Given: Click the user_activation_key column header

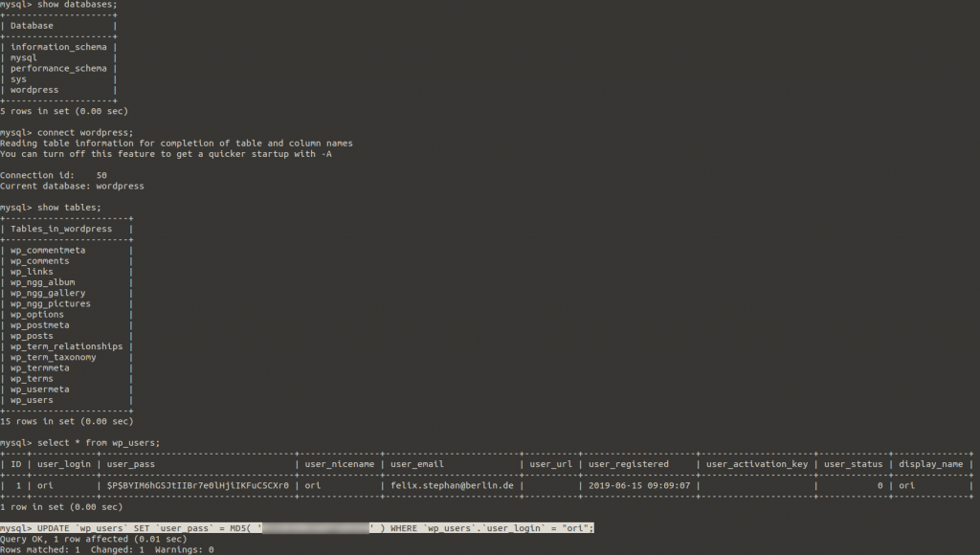Looking at the screenshot, I should click(757, 464).
